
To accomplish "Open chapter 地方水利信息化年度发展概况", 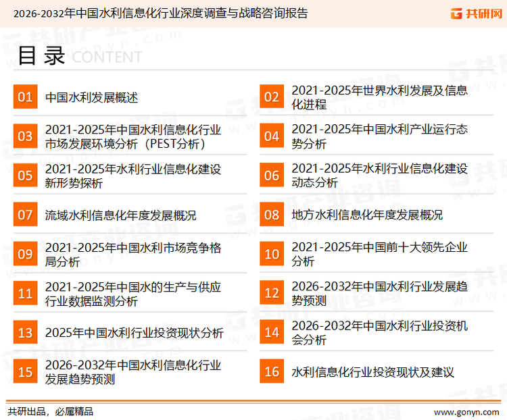I will pos(367,215).
